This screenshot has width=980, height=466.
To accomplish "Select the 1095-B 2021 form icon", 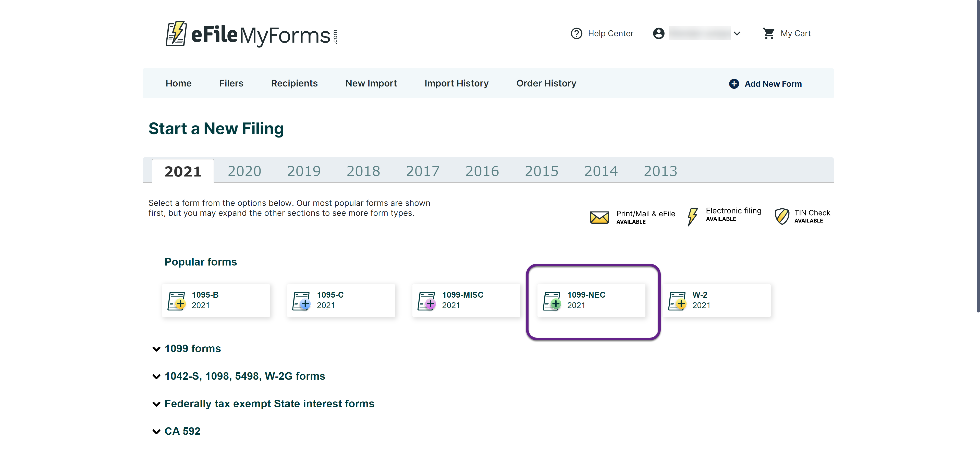I will coord(177,301).
